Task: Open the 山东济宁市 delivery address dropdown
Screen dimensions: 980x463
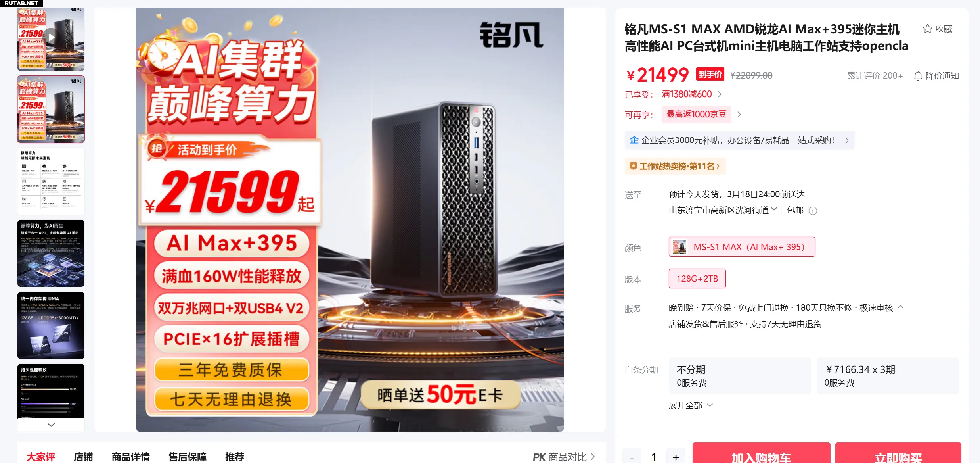Action: (723, 210)
